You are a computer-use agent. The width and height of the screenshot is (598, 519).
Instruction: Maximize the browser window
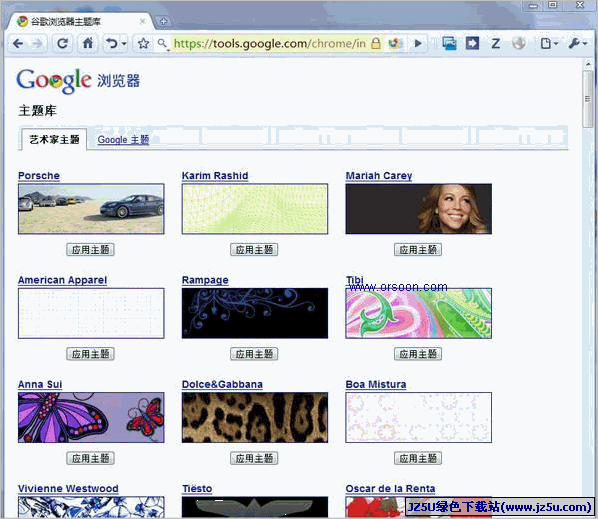tap(552, 5)
